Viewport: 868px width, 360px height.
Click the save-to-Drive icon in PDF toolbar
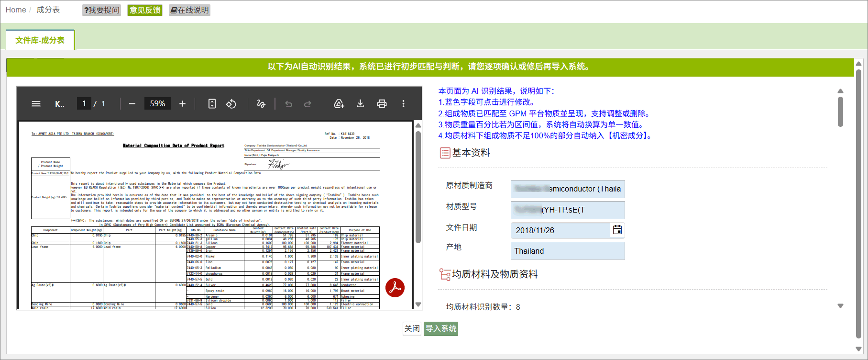pos(339,104)
